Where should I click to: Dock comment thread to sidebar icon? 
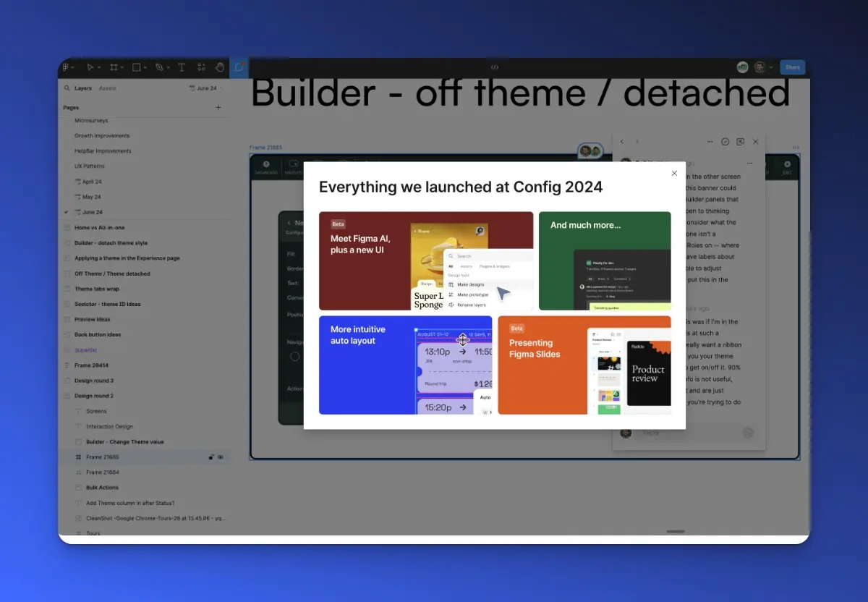tap(740, 142)
